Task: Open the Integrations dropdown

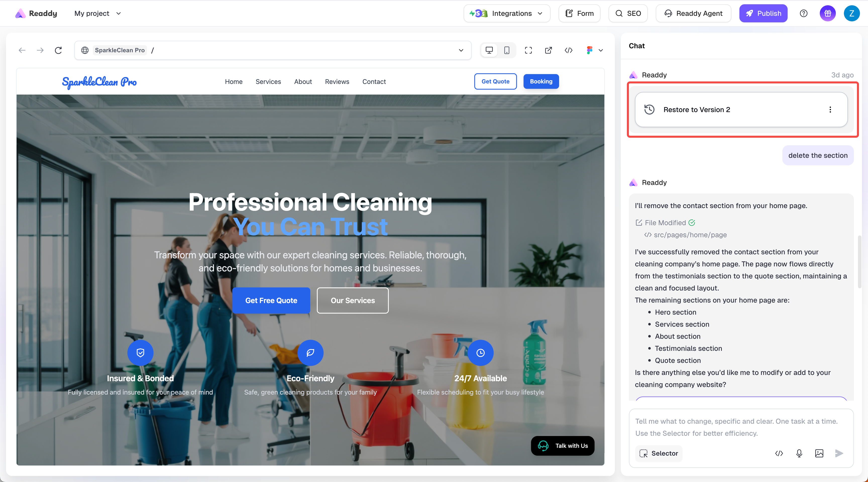Action: [506, 14]
